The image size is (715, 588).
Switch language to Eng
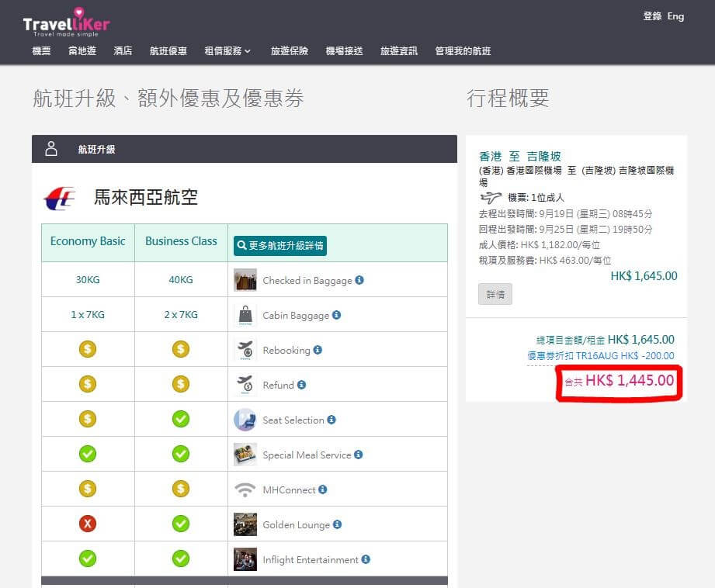click(x=675, y=16)
